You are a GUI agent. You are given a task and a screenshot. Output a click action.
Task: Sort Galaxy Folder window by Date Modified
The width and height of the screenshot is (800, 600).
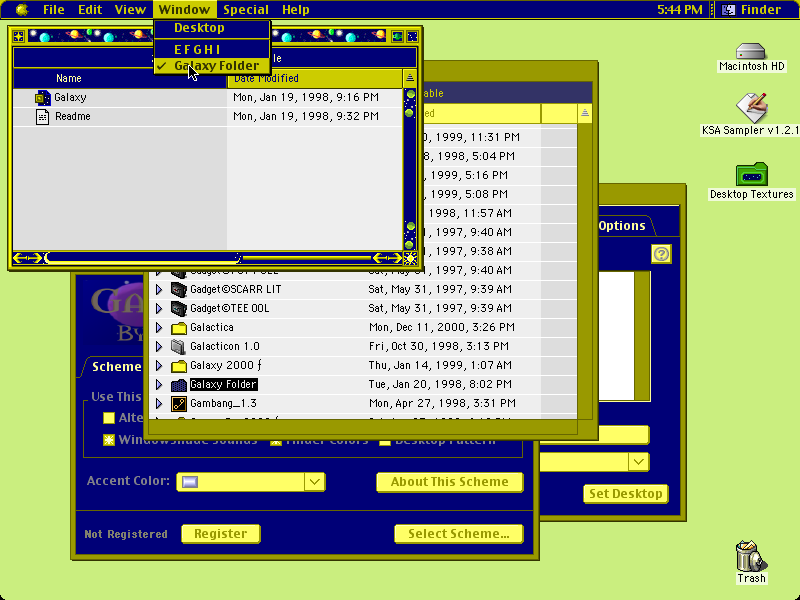click(x=315, y=78)
